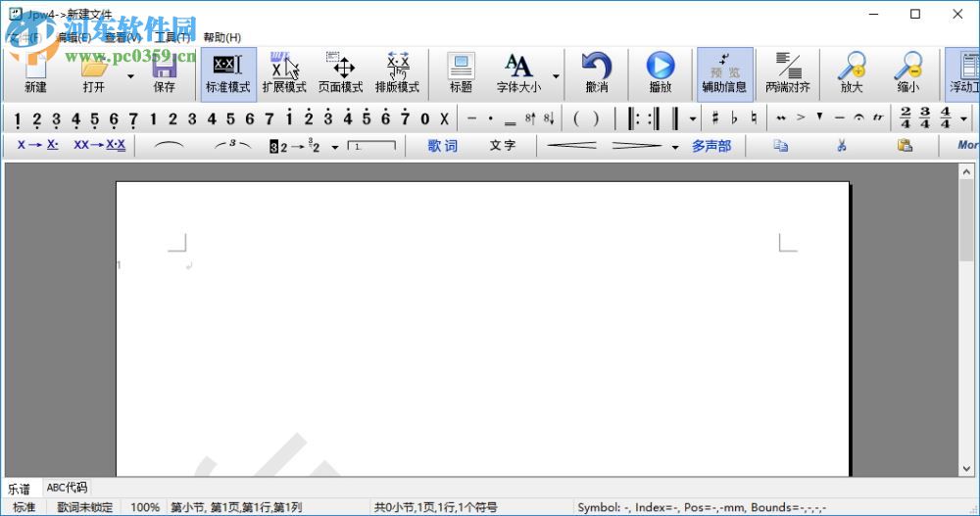Switch to 页面模式 page mode
Screen dimensions: 980x516
point(341,74)
